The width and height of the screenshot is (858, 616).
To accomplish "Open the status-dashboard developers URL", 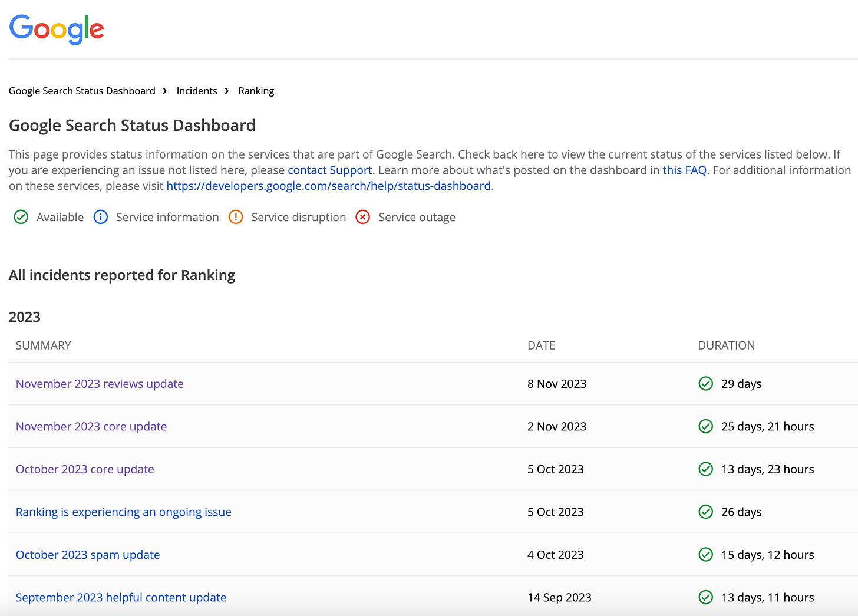I will click(329, 186).
